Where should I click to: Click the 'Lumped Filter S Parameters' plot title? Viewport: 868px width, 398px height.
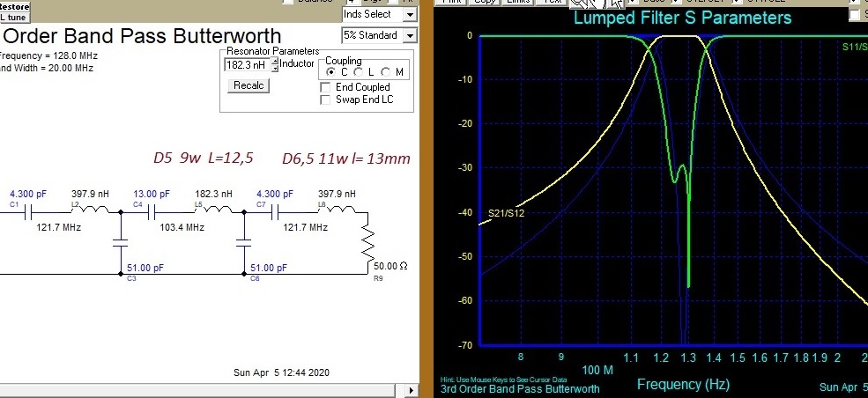pos(683,18)
